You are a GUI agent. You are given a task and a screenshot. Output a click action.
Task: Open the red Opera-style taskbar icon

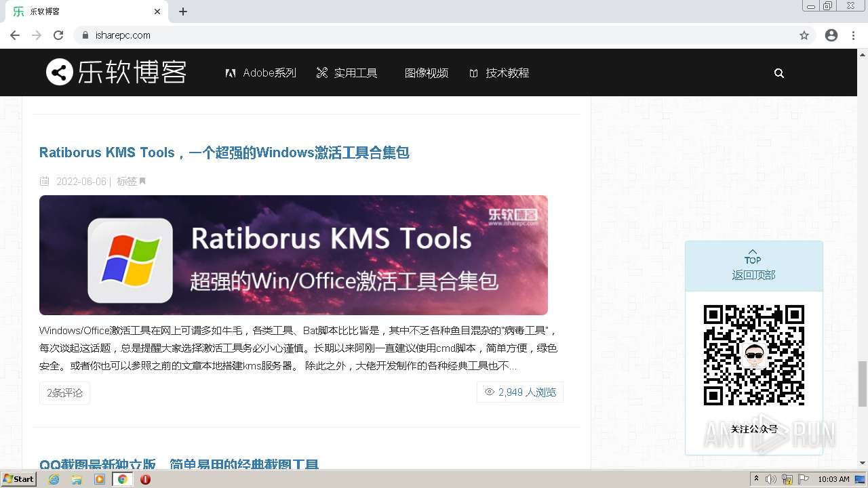[145, 479]
